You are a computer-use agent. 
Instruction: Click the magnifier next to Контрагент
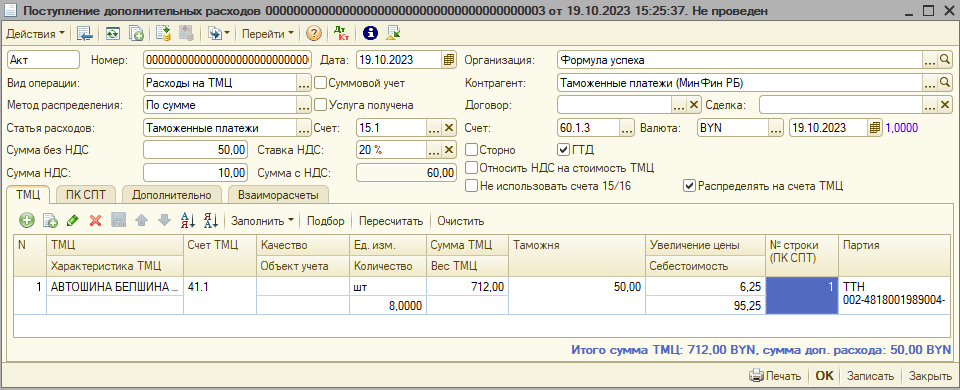point(945,82)
